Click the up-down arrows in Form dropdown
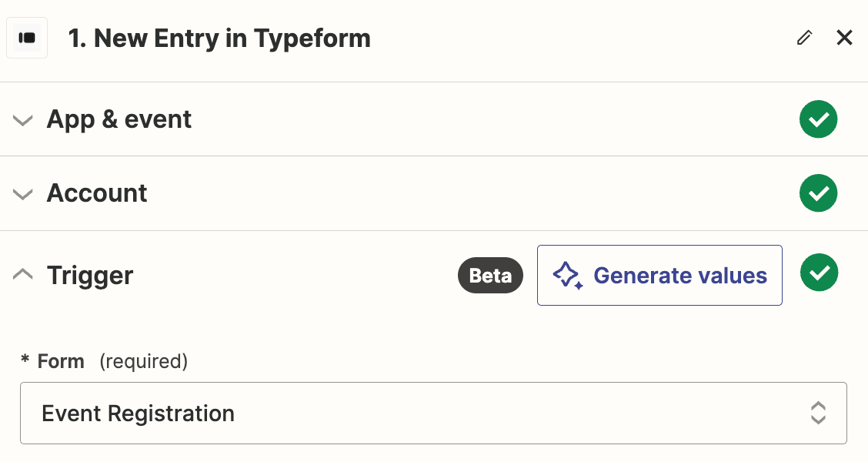The height and width of the screenshot is (462, 868). [x=818, y=413]
